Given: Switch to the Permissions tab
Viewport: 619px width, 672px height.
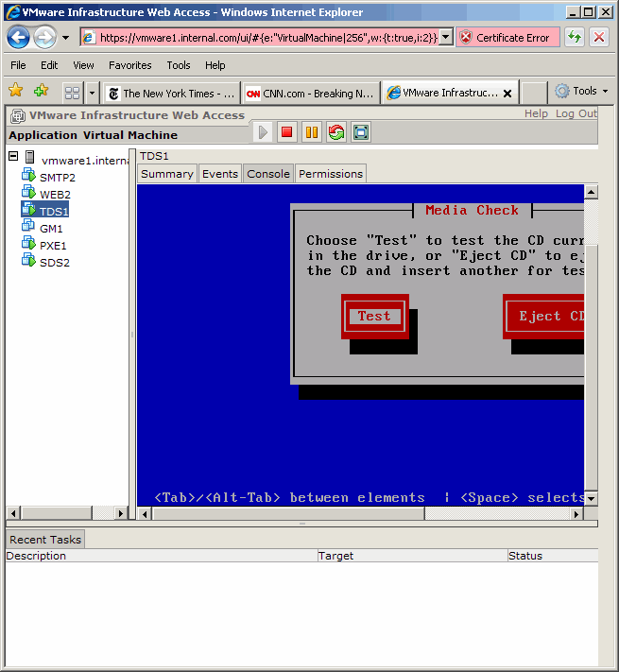Looking at the screenshot, I should 331,174.
